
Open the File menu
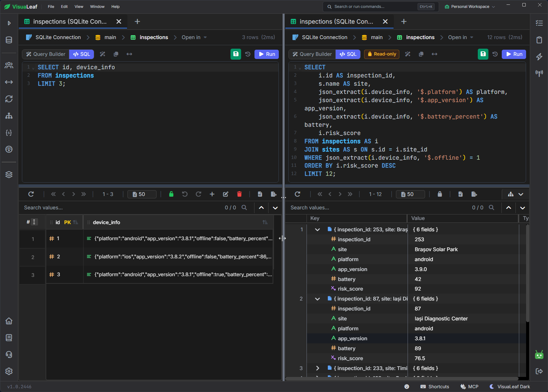(51, 7)
